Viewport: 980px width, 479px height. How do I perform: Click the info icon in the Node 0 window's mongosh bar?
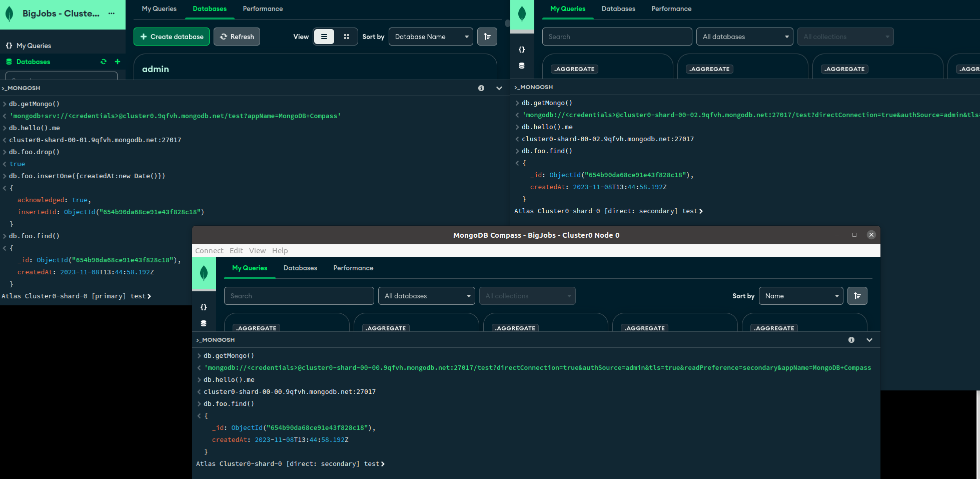point(851,340)
